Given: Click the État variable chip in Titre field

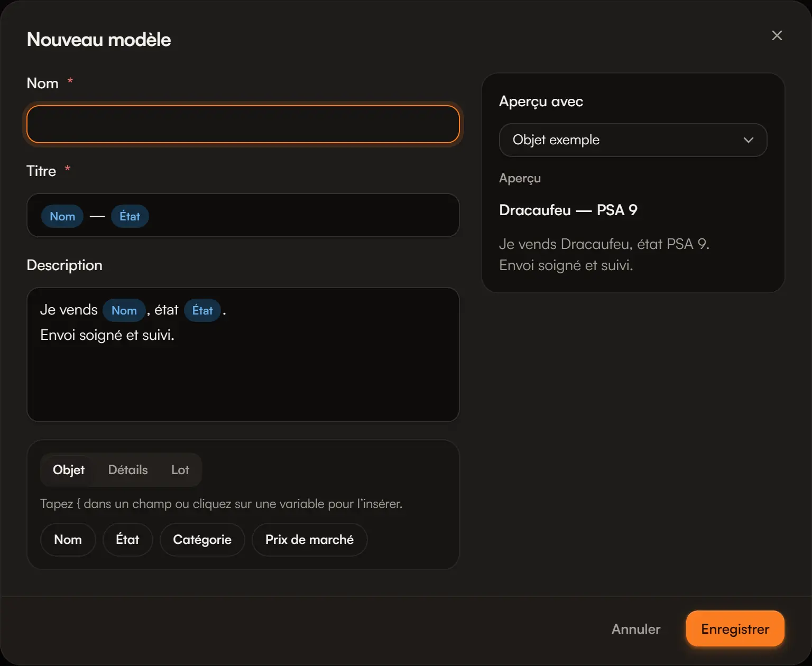Looking at the screenshot, I should (x=130, y=216).
